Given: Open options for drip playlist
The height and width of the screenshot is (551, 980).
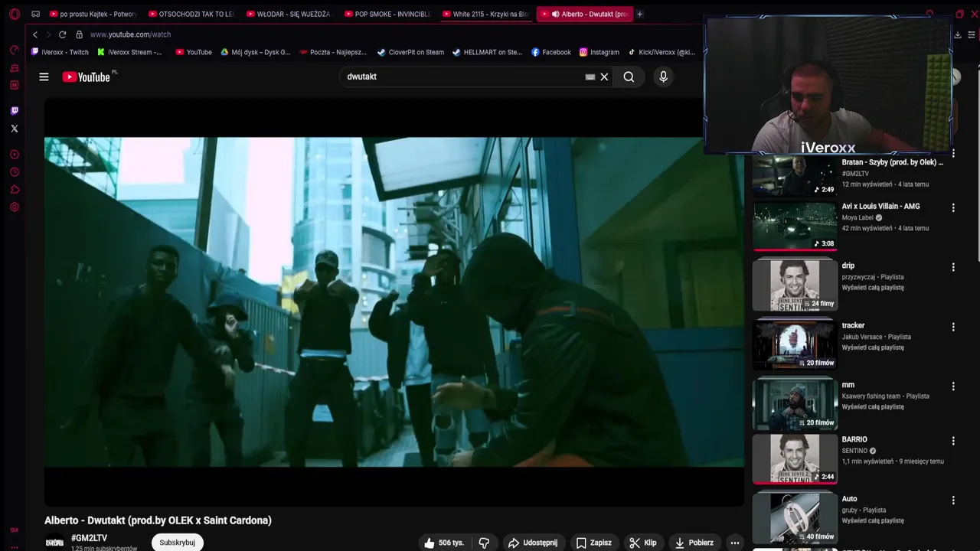Looking at the screenshot, I should click(953, 267).
